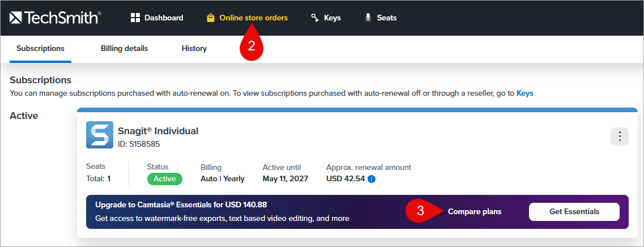644x247 pixels.
Task: Open the Keys section in the top bar
Action: click(326, 18)
